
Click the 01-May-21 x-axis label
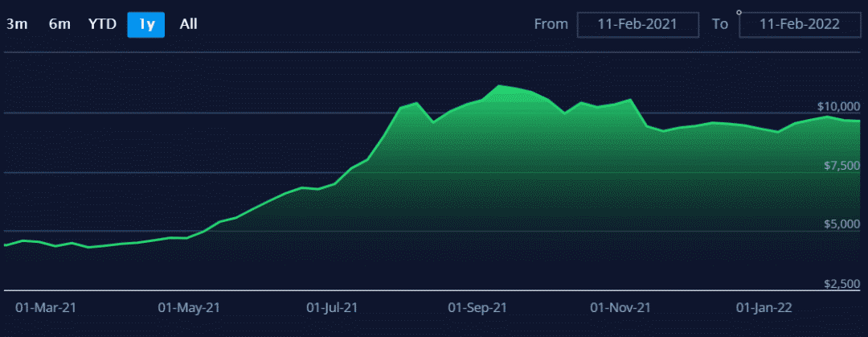pyautogui.click(x=189, y=308)
